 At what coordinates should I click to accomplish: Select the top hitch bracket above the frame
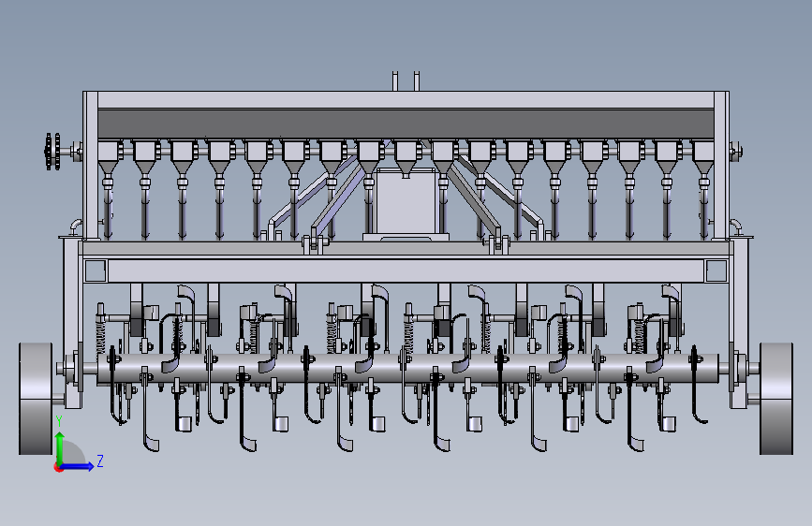pos(406,81)
